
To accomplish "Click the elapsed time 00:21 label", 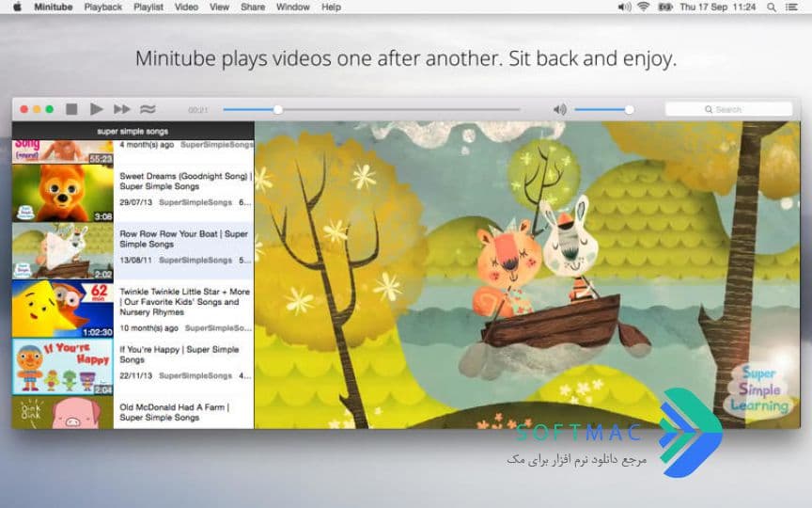I will tap(197, 110).
